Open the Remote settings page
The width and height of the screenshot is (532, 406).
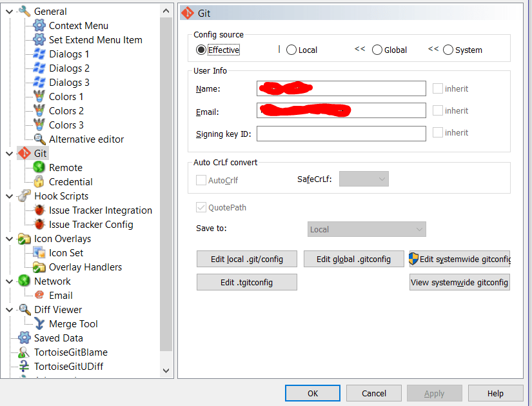(x=66, y=167)
